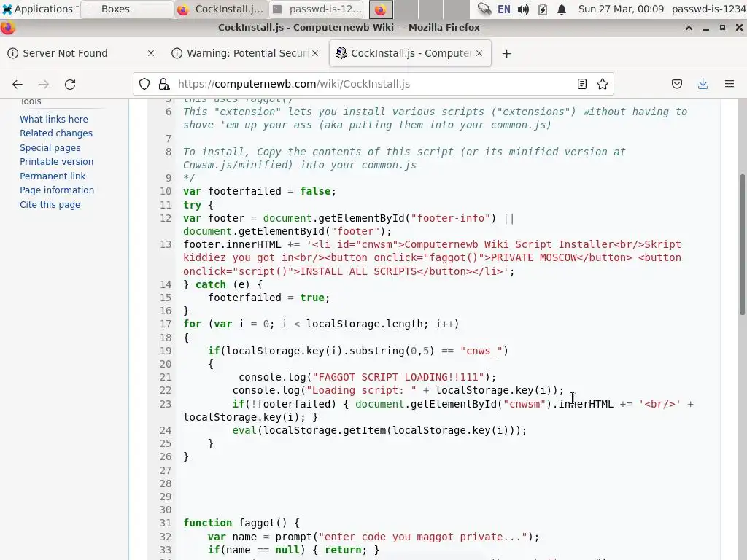Click the "function faggot() {" code line

point(241,523)
